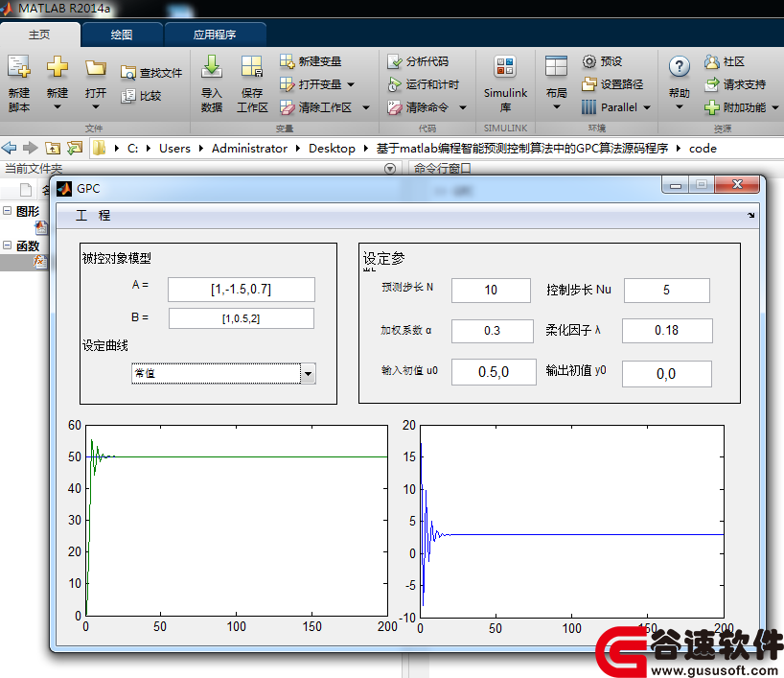Click the 控制步长 Nu field
Image resolution: width=784 pixels, height=678 pixels.
666,291
